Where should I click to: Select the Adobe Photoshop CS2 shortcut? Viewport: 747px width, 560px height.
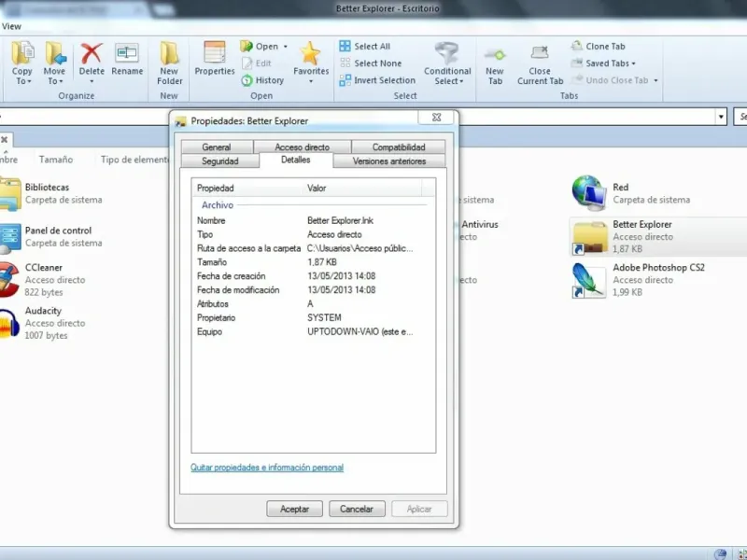point(658,268)
